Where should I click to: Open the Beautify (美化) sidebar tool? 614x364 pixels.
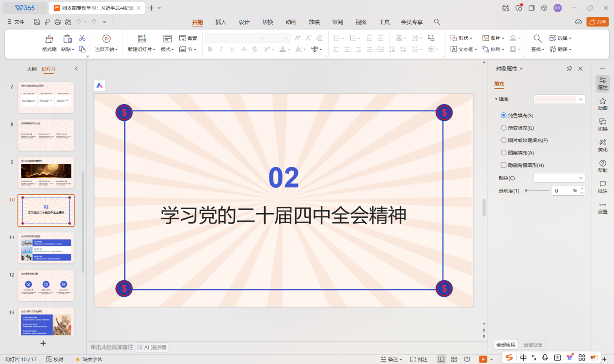click(602, 145)
